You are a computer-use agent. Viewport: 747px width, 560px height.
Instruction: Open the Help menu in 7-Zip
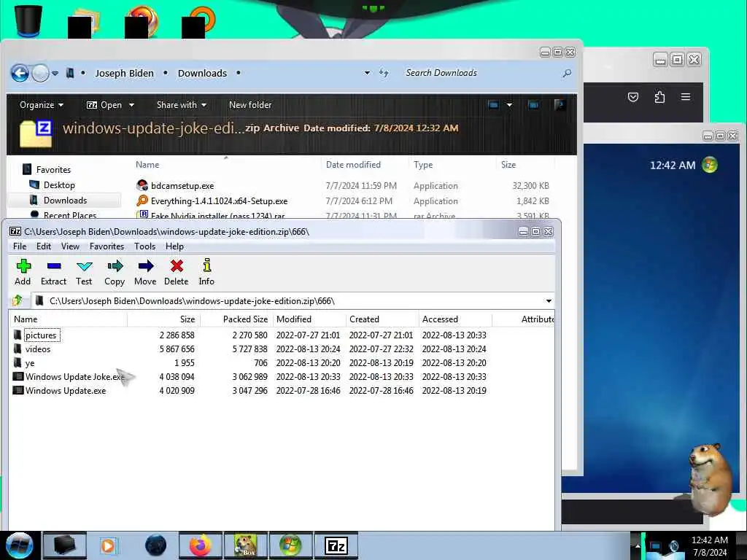click(x=174, y=246)
